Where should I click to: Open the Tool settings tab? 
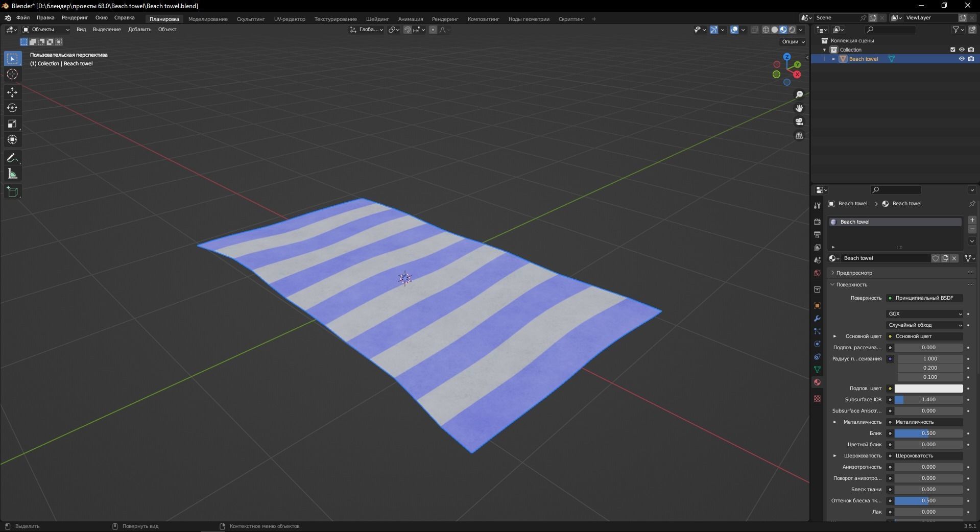coord(817,205)
